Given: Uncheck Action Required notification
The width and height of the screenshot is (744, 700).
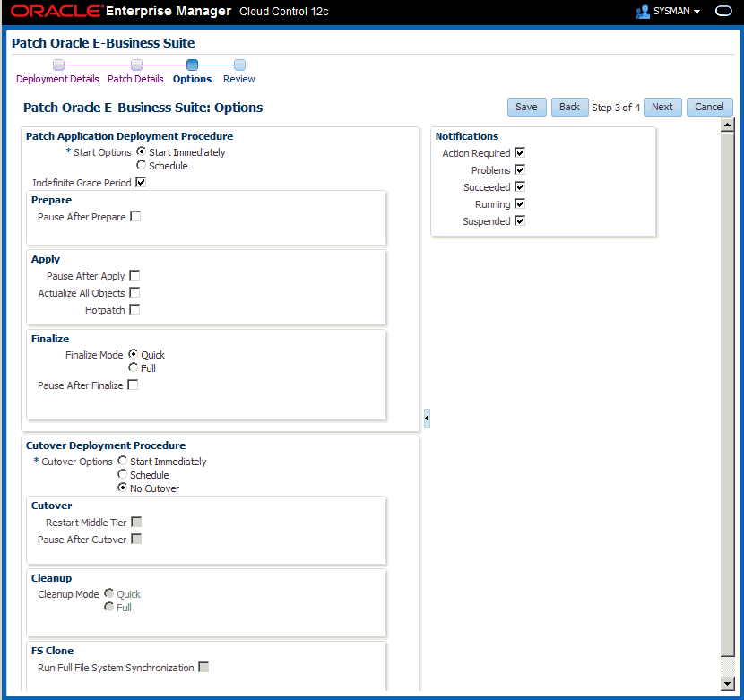Looking at the screenshot, I should tap(520, 152).
